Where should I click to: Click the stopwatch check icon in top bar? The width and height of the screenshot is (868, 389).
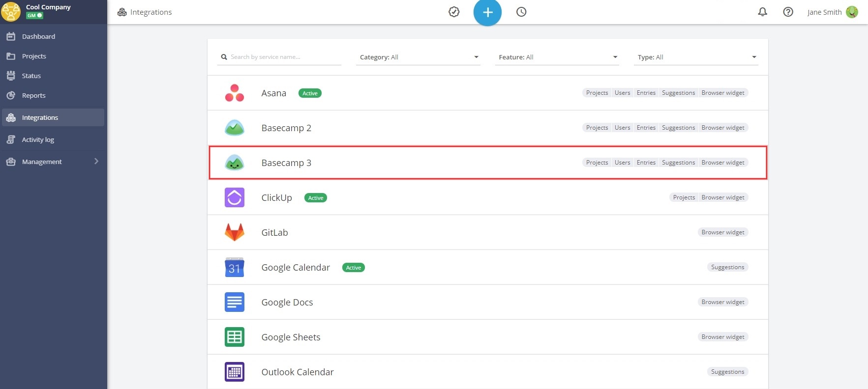pos(454,12)
